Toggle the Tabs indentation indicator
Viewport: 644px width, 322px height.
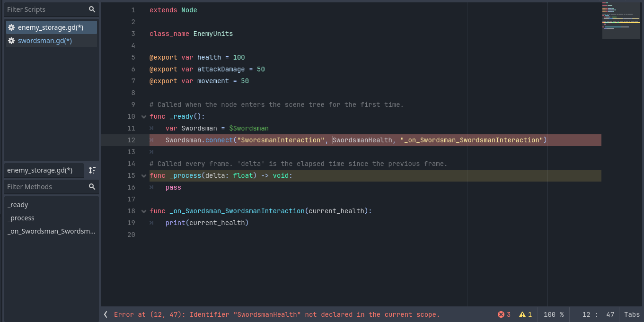click(x=632, y=314)
